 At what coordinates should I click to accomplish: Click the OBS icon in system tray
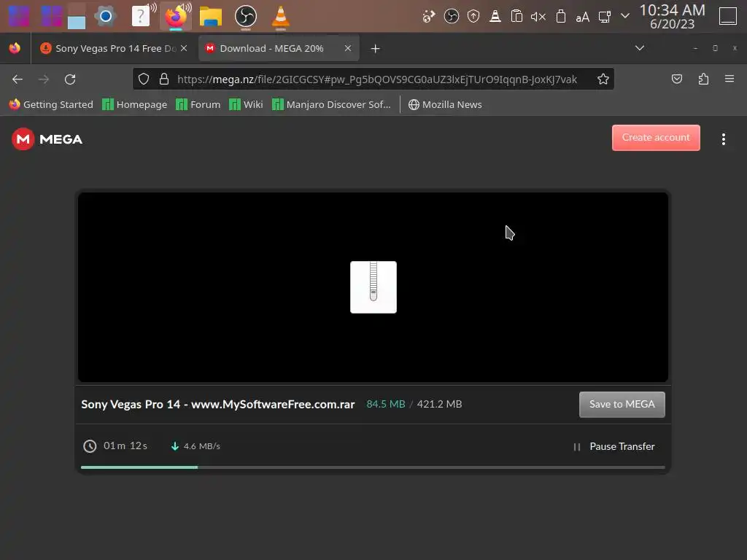pos(451,17)
